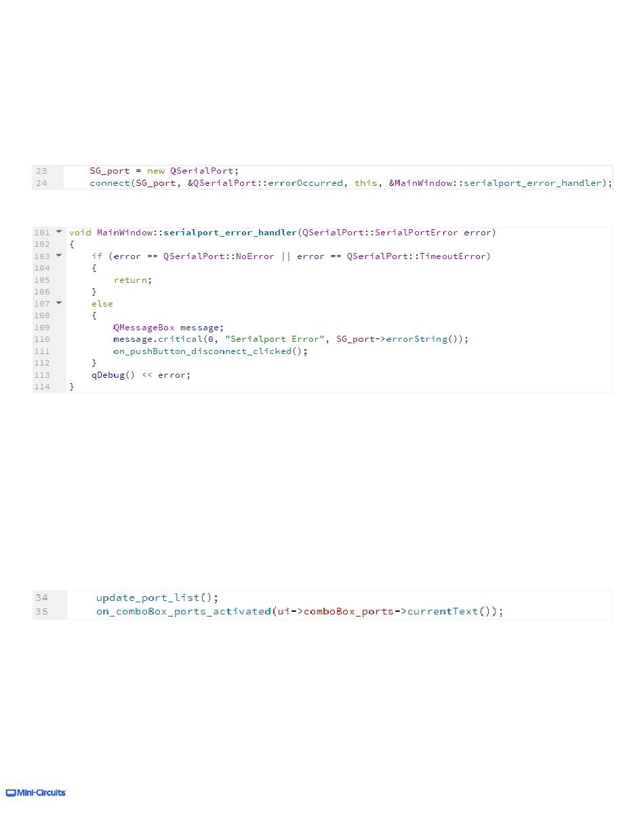
Task: Click 'QSerialPort::TimeoutError' in the condition
Action: (416, 256)
